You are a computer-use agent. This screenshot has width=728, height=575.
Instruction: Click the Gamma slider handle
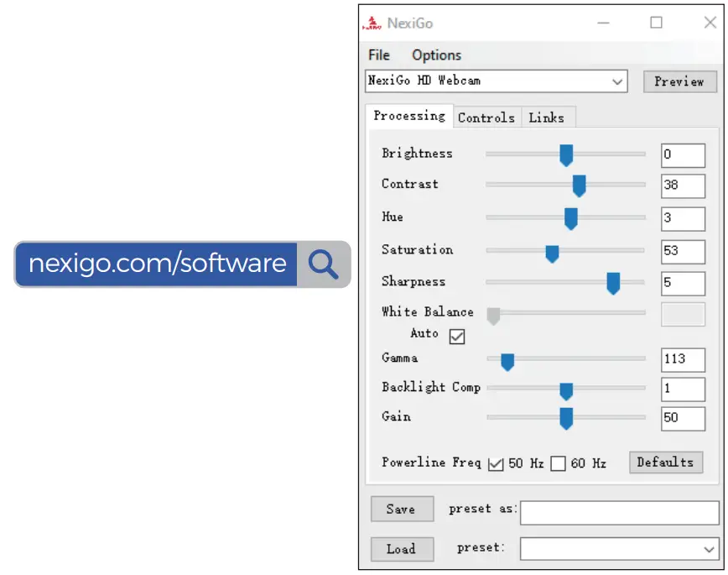[507, 362]
